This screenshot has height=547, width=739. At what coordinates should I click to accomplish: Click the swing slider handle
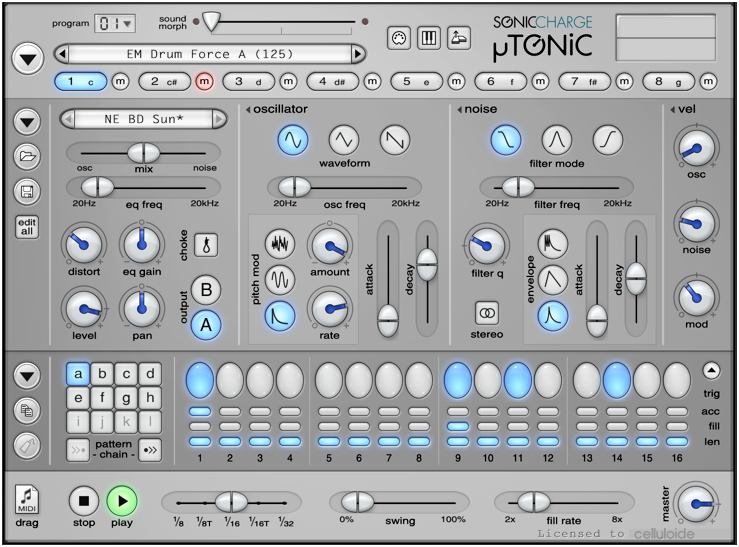pyautogui.click(x=357, y=502)
